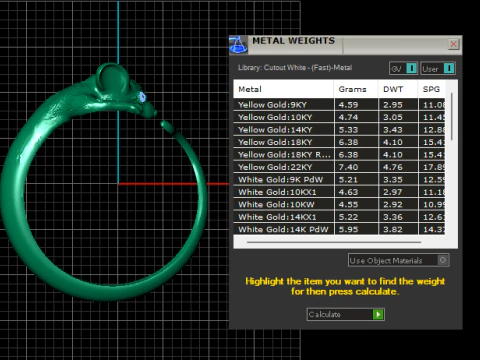This screenshot has width=480, height=360.
Task: Select the Yellow Gold:10KY row
Action: (x=339, y=117)
